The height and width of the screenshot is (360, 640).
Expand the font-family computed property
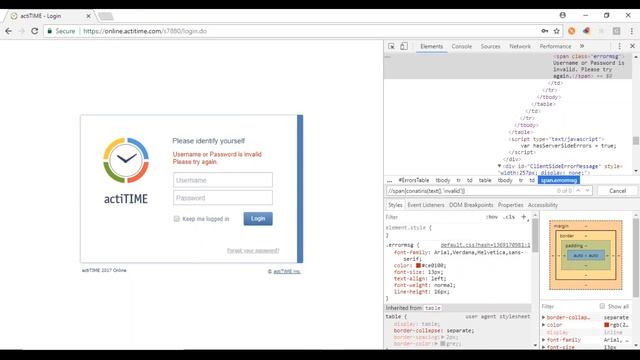(544, 340)
